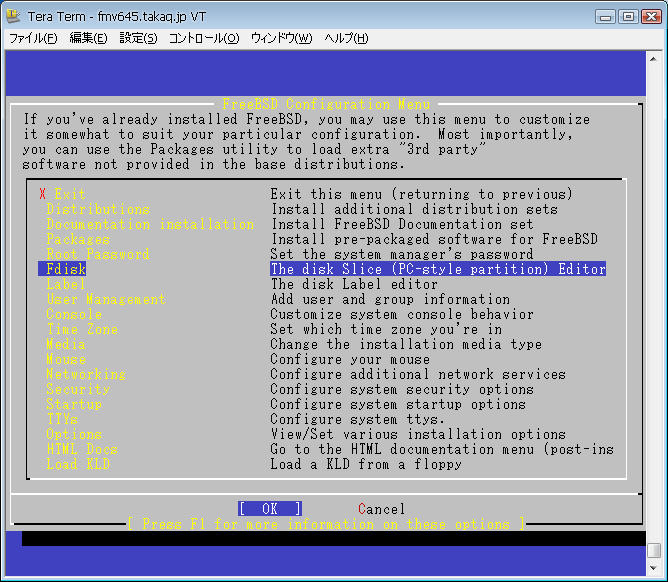
Task: Select the Load KLD entry
Action: [78, 464]
